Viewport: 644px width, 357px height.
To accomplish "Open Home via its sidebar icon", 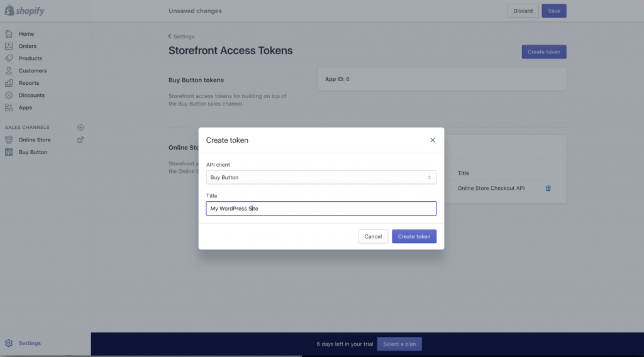I will click(x=9, y=34).
